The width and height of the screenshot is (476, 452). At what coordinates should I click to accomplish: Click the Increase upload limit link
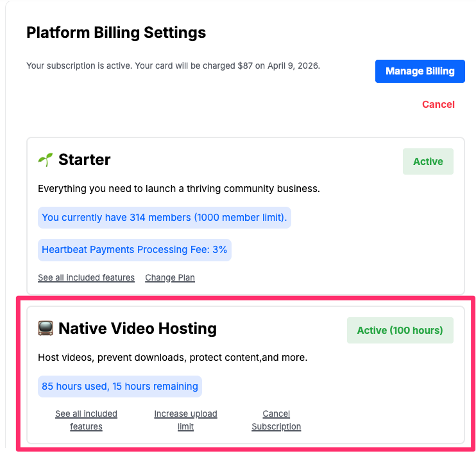click(x=185, y=420)
